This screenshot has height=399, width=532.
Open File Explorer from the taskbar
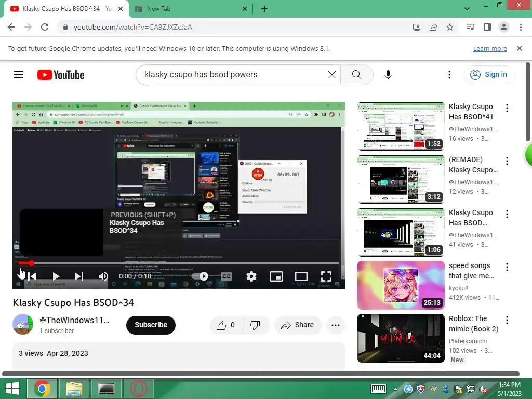pyautogui.click(x=74, y=389)
